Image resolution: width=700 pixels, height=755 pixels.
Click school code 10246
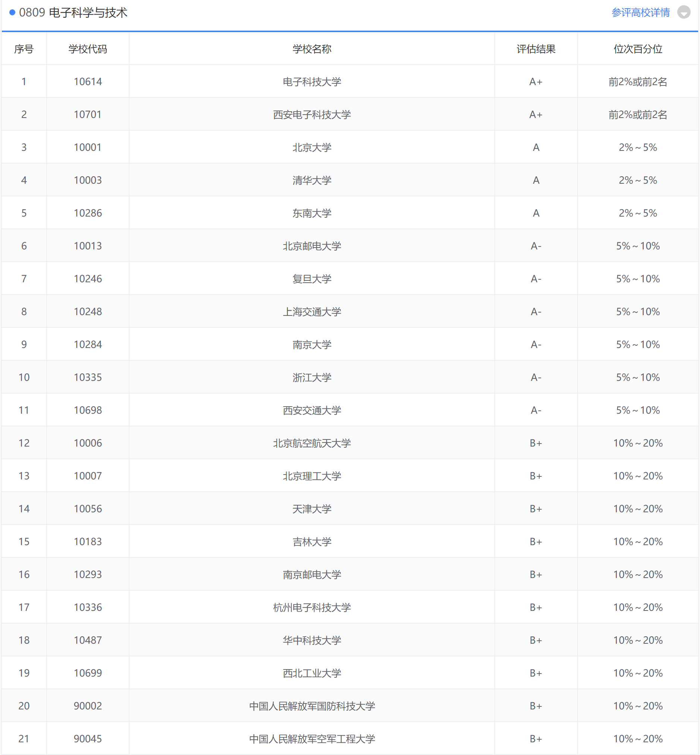(x=88, y=279)
